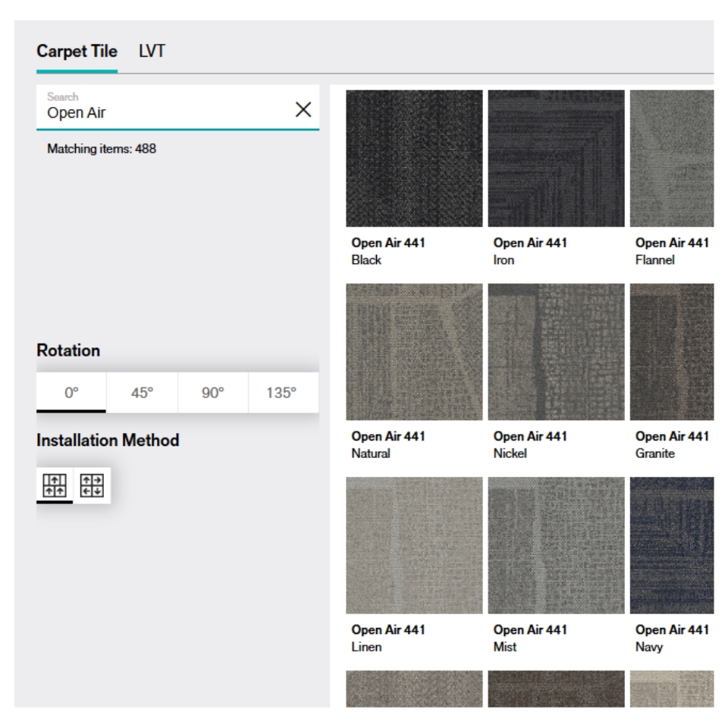Choose the Open Air 441 Granite tile

(672, 352)
